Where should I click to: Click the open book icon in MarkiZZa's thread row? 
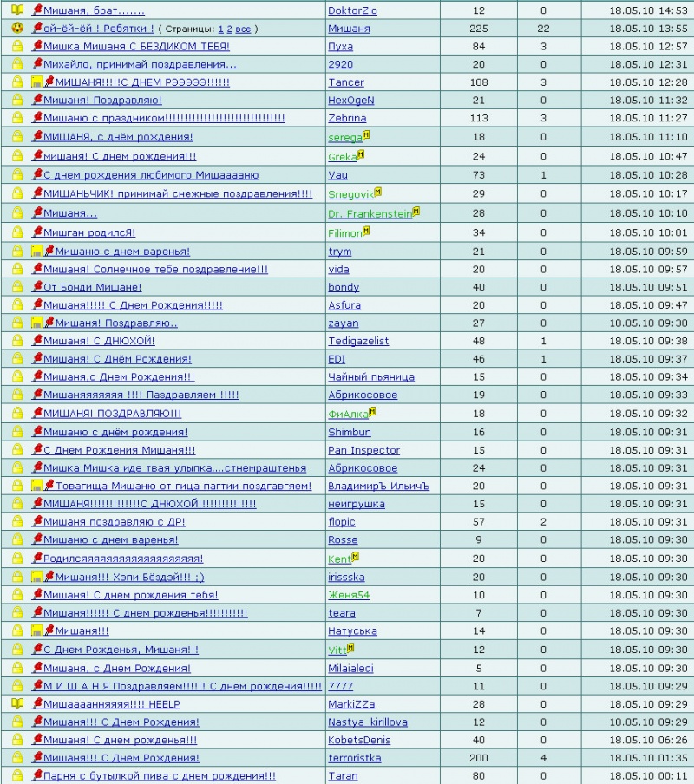(17, 703)
